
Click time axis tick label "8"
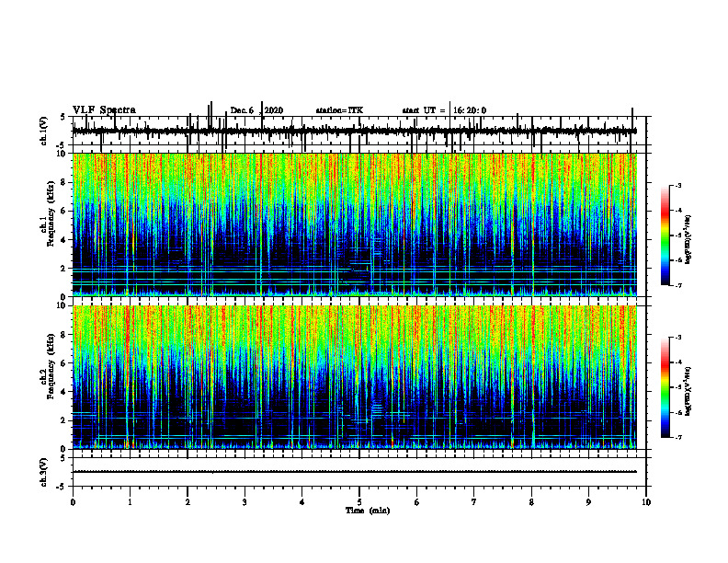[x=531, y=502]
